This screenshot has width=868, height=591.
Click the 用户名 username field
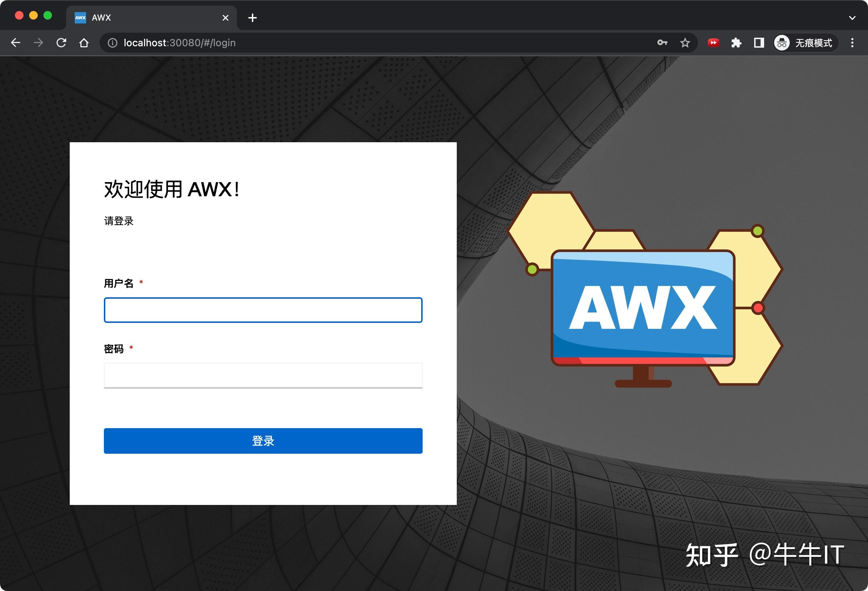[x=263, y=310]
